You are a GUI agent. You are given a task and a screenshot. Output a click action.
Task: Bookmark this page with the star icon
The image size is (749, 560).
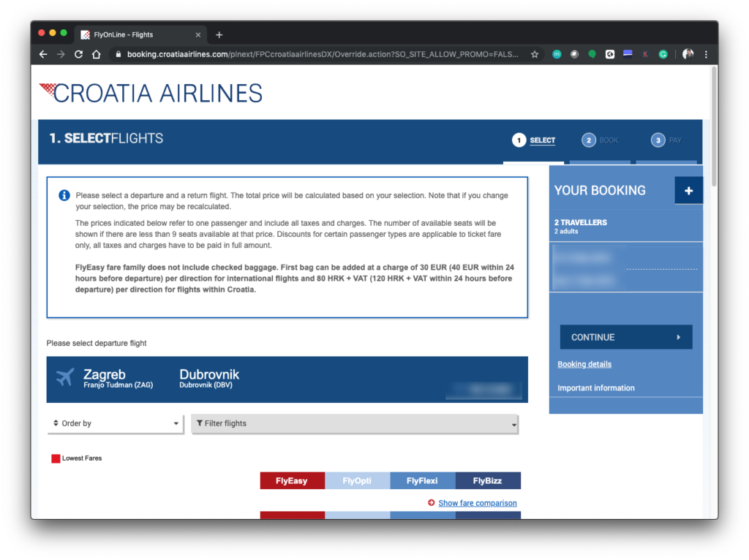point(535,54)
